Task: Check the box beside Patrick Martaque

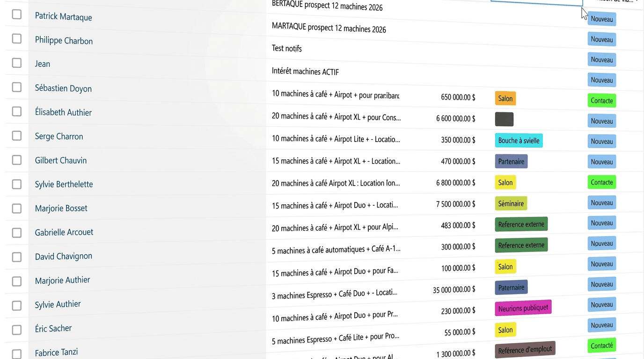Action: click(x=17, y=14)
